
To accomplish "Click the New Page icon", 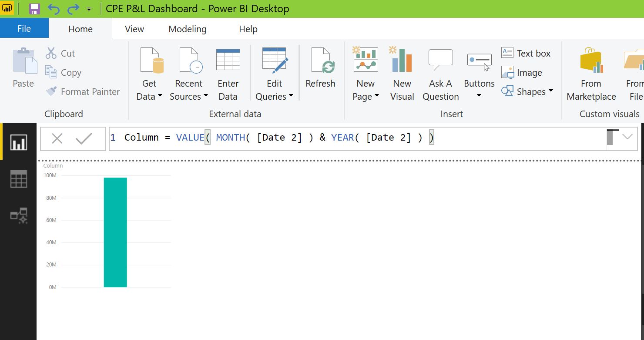I will (366, 59).
